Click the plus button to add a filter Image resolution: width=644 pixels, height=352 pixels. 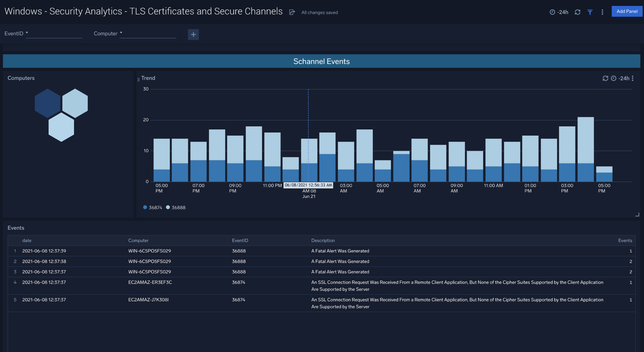tap(193, 34)
